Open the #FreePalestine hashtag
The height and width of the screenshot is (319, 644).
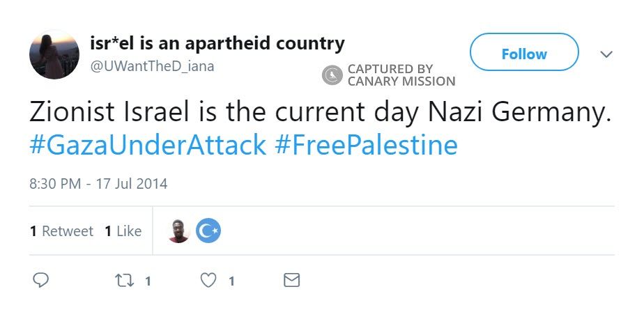[x=366, y=146]
